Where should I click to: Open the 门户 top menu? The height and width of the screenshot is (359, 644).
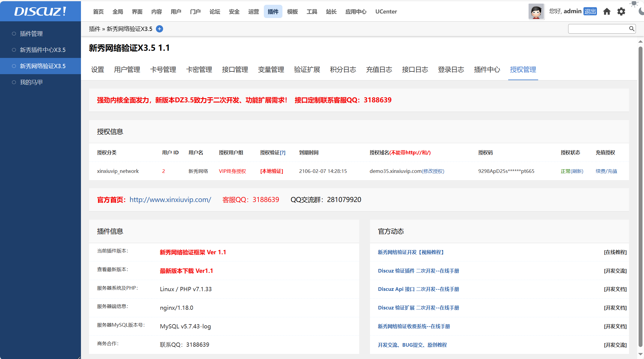pos(195,11)
